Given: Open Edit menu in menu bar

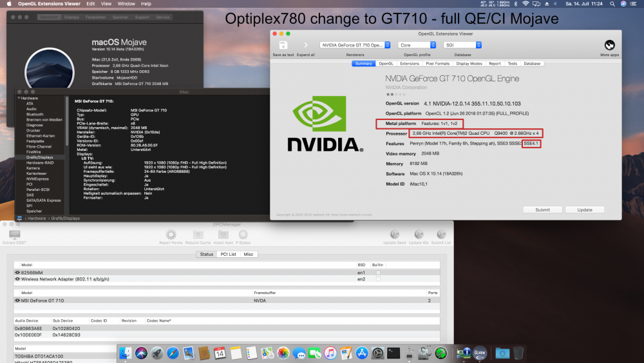Looking at the screenshot, I should point(91,4).
